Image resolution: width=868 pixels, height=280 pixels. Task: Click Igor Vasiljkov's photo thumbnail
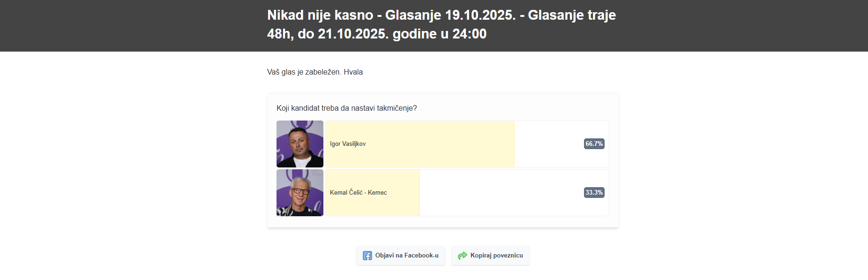[300, 144]
